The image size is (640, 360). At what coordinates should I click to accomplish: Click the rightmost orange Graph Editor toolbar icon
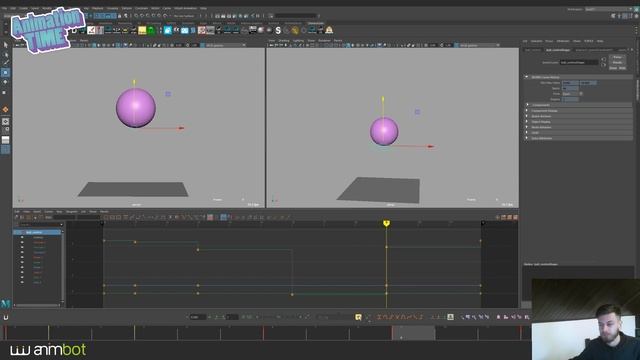pyautogui.click(x=516, y=218)
